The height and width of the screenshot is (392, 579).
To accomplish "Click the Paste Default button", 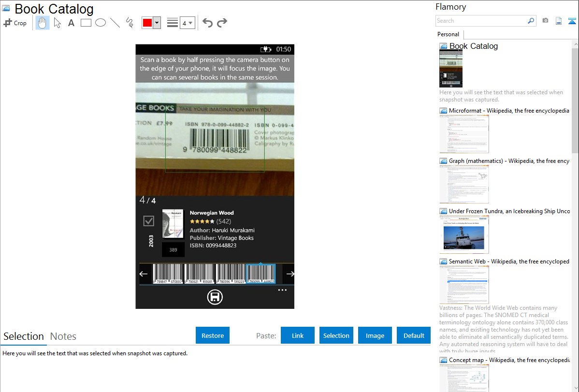I will coord(414,335).
